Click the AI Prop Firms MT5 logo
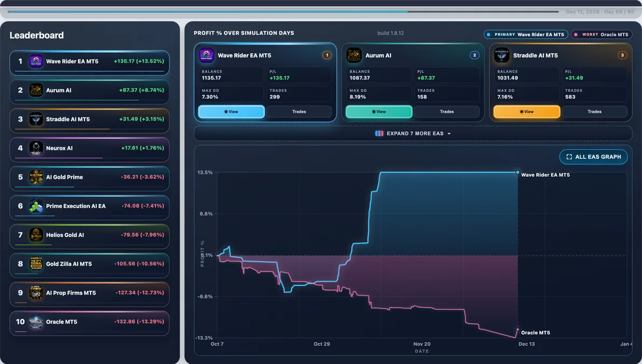The width and height of the screenshot is (642, 364). pos(36,293)
